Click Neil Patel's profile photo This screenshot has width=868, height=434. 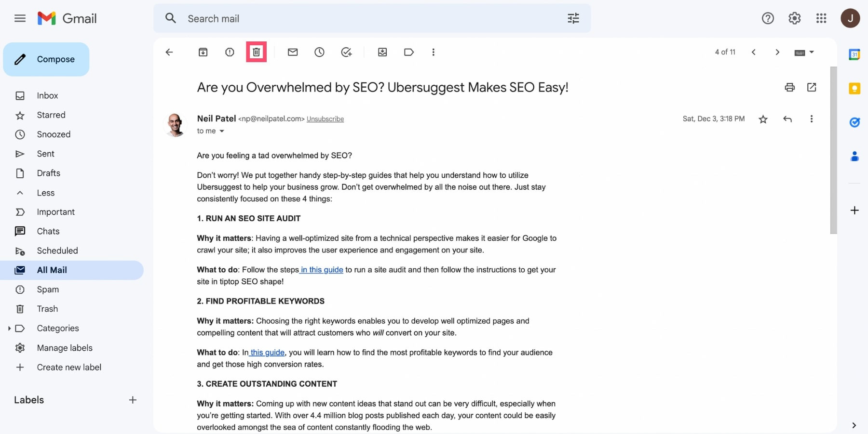(x=176, y=125)
